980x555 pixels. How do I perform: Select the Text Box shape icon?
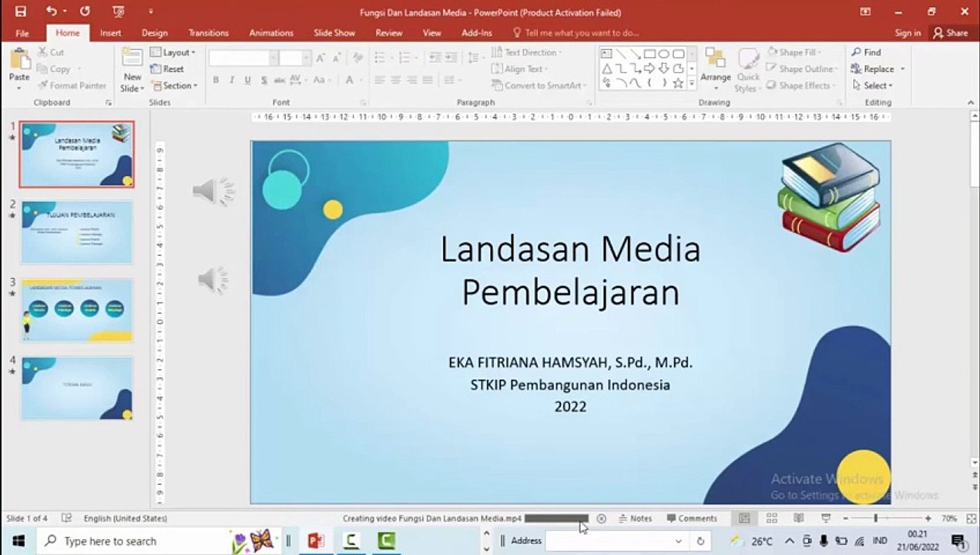pyautogui.click(x=606, y=54)
